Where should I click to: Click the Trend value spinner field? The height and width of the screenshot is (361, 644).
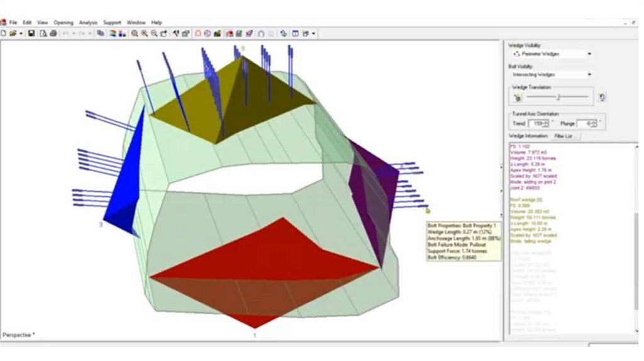(536, 124)
